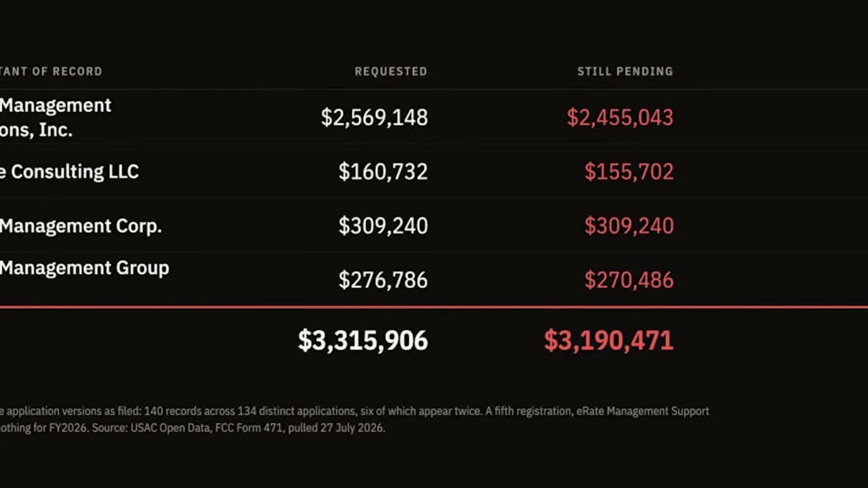Select the $270,486 pending amount
The width and height of the screenshot is (868, 488).
pyautogui.click(x=629, y=280)
